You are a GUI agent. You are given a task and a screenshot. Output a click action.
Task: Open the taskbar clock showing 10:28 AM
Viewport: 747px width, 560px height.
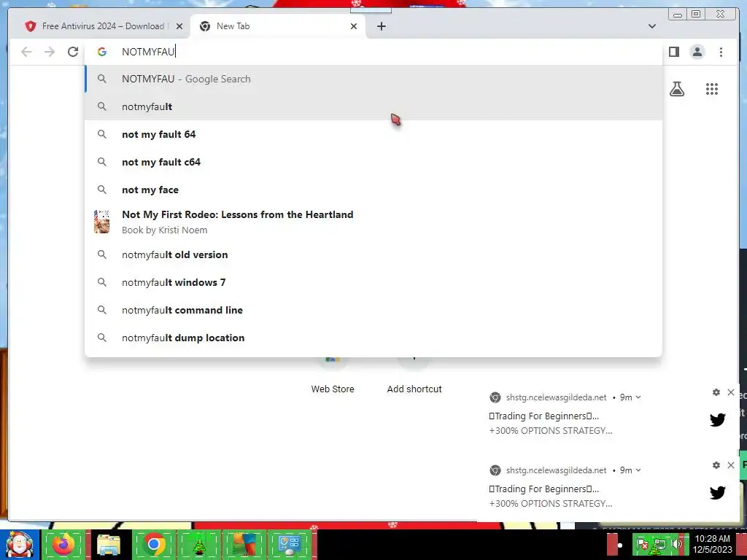712,544
